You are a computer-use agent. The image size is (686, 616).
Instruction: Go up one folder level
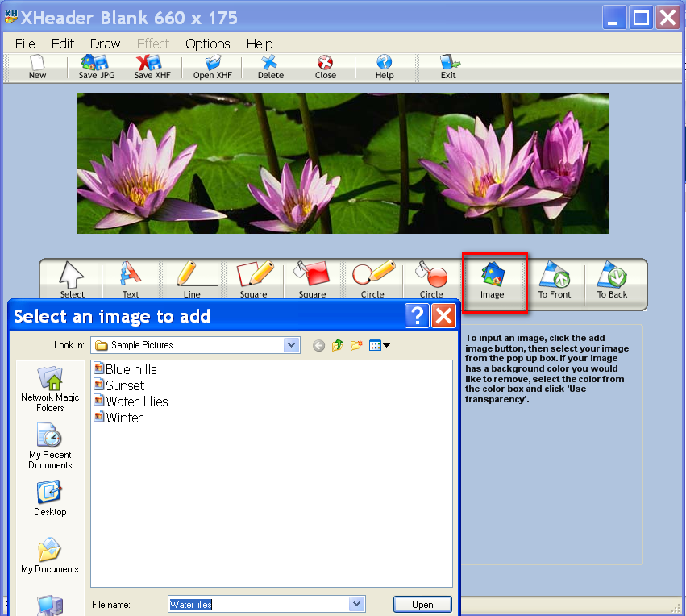click(337, 345)
